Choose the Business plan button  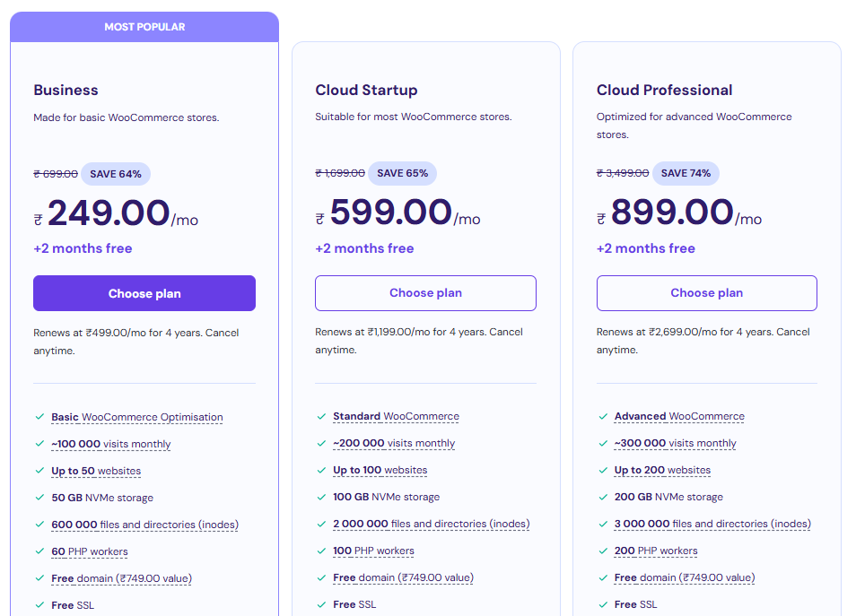point(144,293)
